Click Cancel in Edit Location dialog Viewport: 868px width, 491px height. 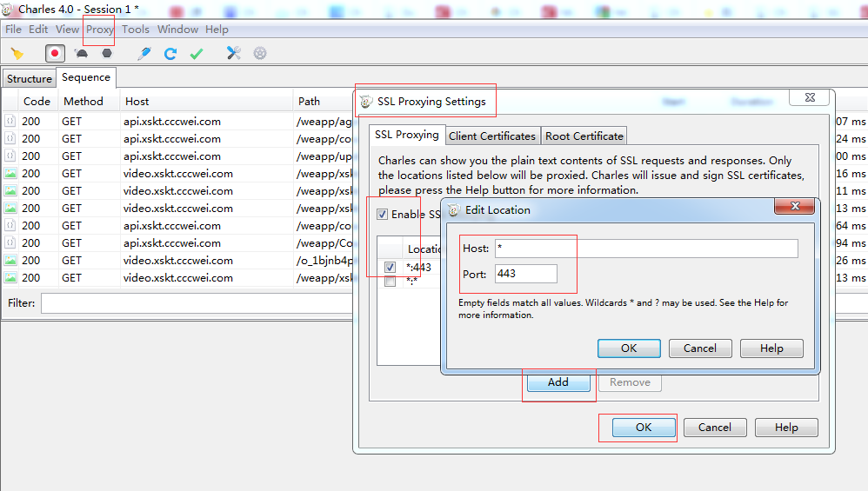pyautogui.click(x=700, y=348)
